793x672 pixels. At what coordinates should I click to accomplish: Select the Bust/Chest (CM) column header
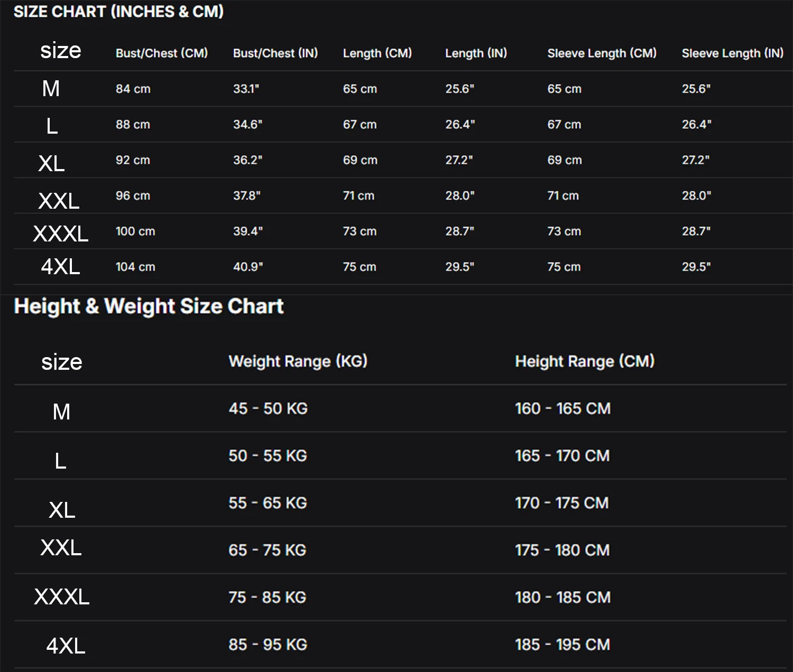(x=162, y=53)
